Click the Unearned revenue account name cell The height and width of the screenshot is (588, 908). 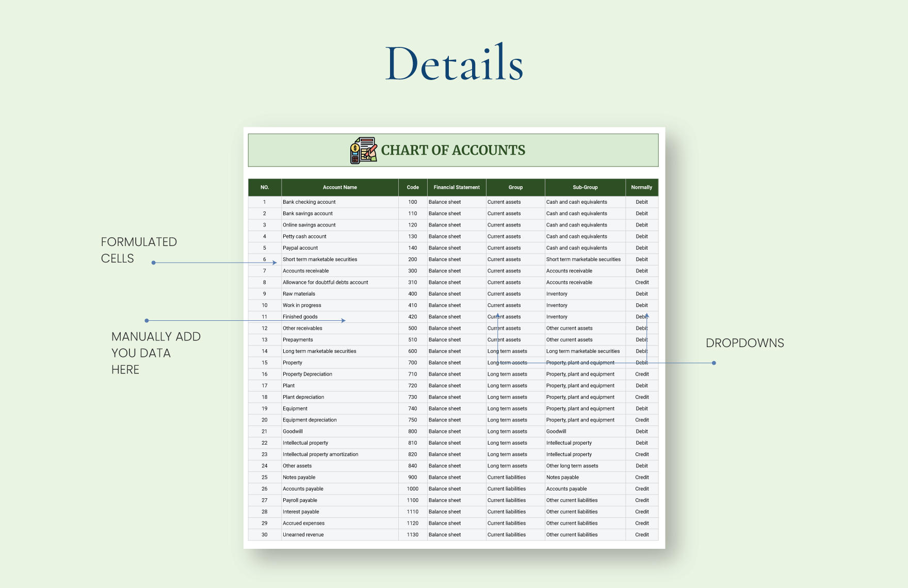[340, 534]
